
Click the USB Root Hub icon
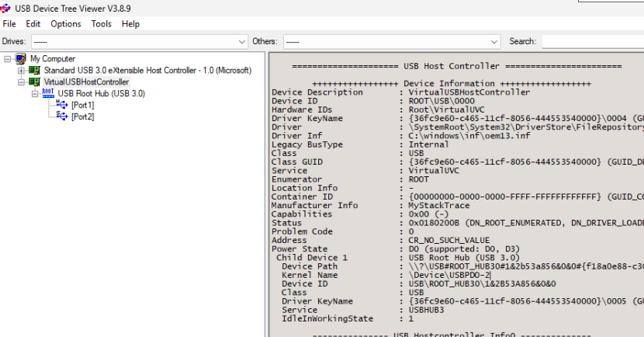click(48, 93)
